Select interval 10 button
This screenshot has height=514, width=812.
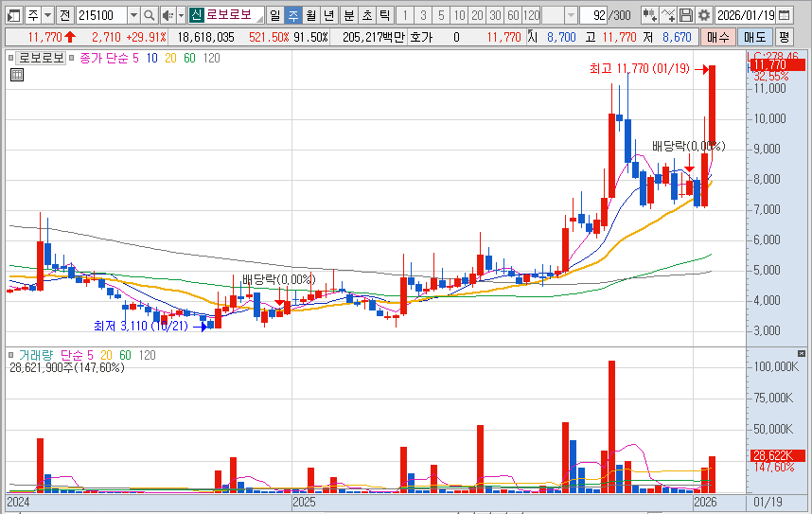click(459, 15)
